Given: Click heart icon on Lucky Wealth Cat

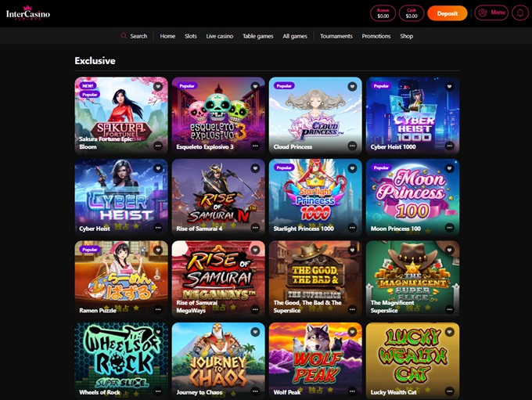Looking at the screenshot, I should 449,332.
